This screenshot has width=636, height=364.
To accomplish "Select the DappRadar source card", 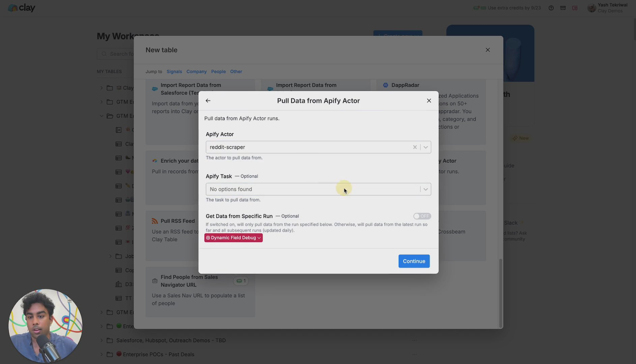I will (431, 112).
